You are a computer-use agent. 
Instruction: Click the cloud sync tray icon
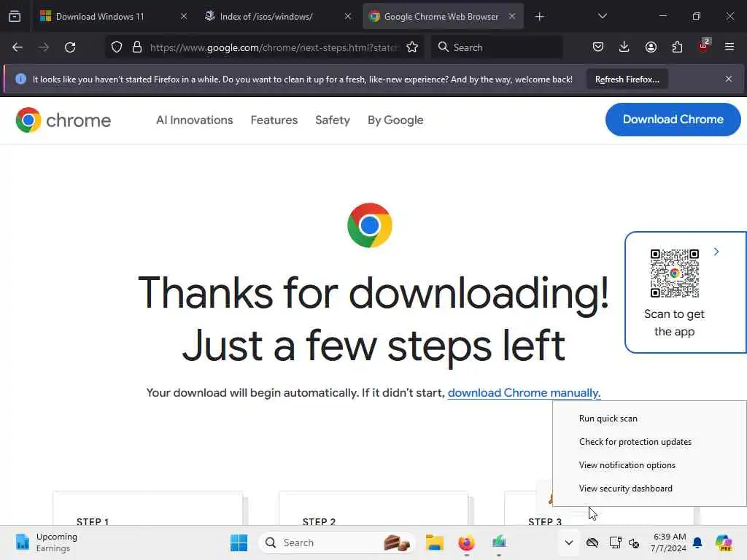coord(592,542)
